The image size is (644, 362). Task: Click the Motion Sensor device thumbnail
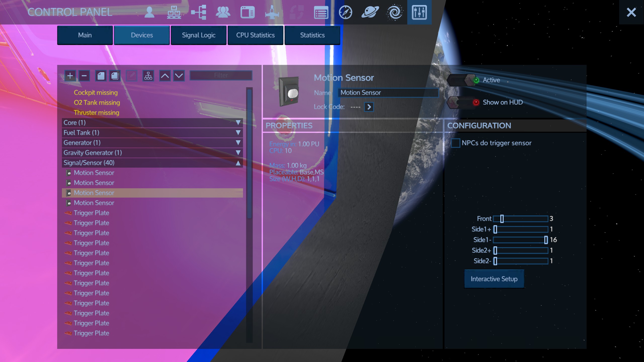coord(289,92)
